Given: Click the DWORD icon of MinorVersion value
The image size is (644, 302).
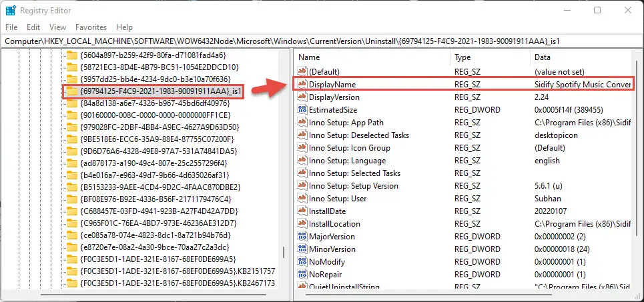Looking at the screenshot, I should click(302, 249).
